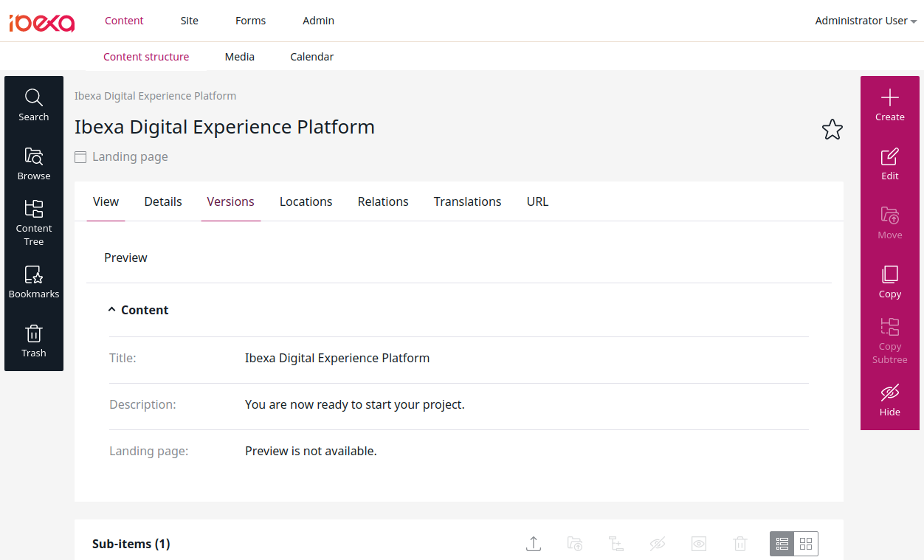Click the hide eye-slash toggle in Sub-items toolbar
924x560 pixels.
658,544
